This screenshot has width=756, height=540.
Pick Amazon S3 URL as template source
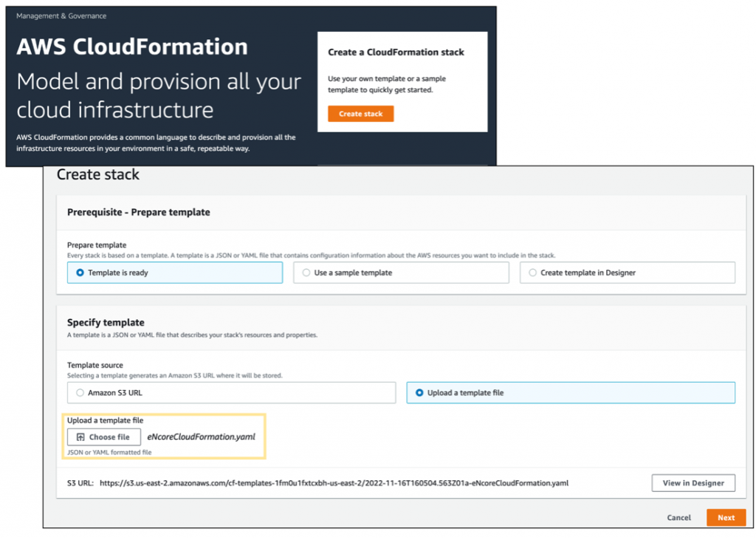[80, 393]
